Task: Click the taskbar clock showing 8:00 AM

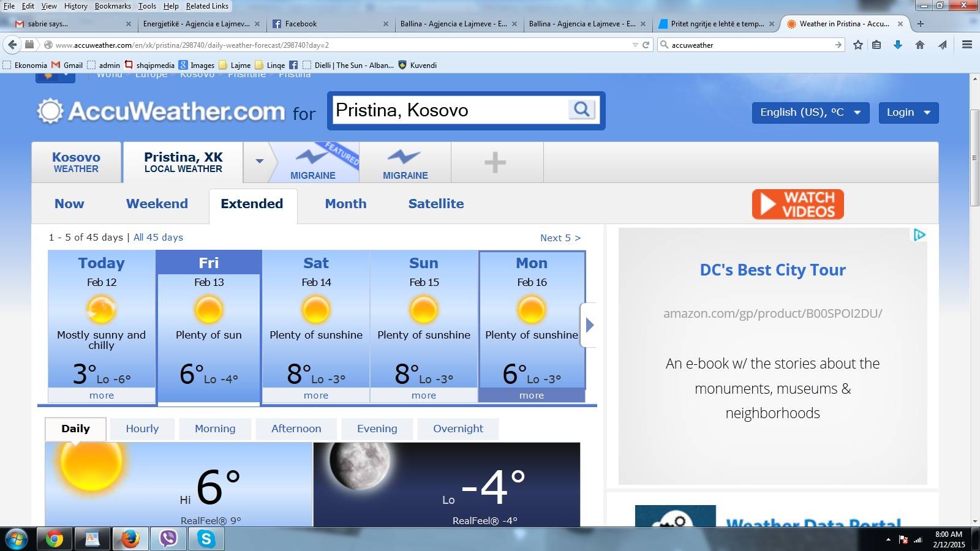Action: [949, 539]
